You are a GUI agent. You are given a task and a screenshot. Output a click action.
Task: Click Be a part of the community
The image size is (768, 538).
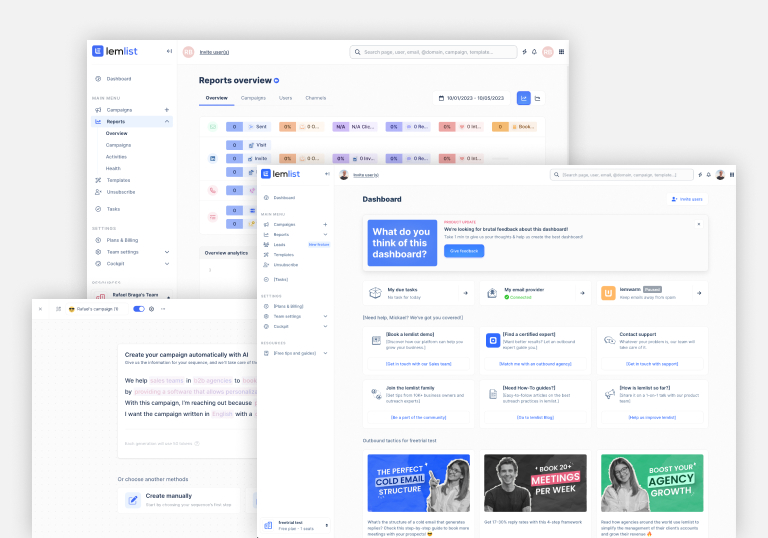(419, 417)
